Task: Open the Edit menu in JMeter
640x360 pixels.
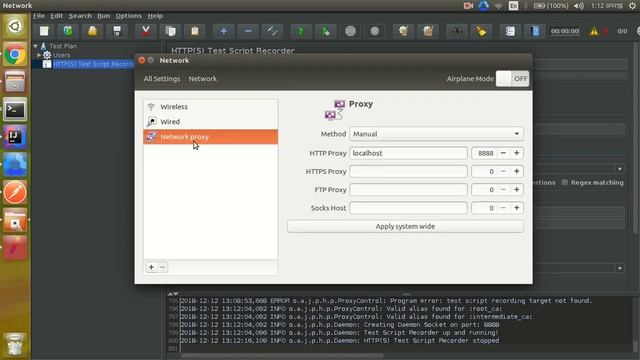Action: 56,16
